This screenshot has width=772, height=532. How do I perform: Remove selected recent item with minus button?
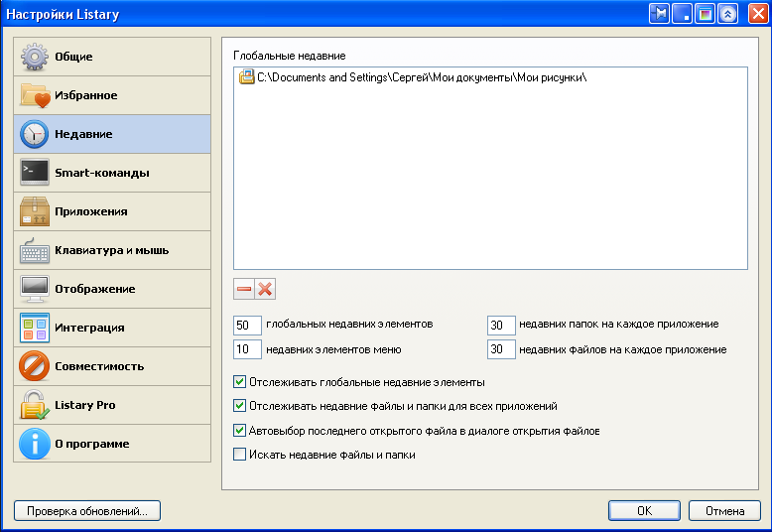pyautogui.click(x=244, y=289)
